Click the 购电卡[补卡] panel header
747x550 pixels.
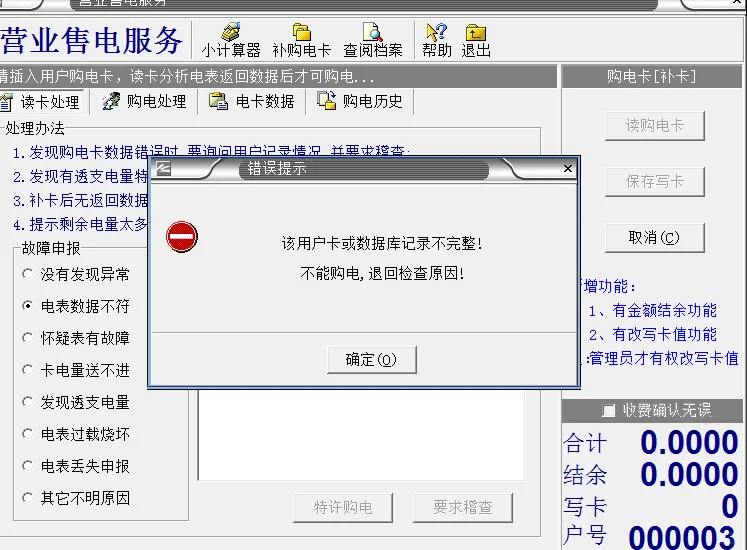tap(652, 76)
